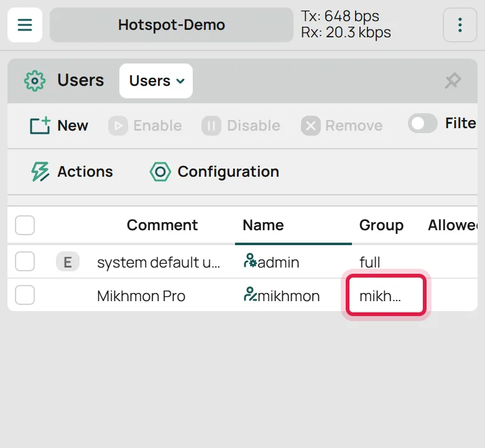Pin the Users panel

(x=453, y=81)
